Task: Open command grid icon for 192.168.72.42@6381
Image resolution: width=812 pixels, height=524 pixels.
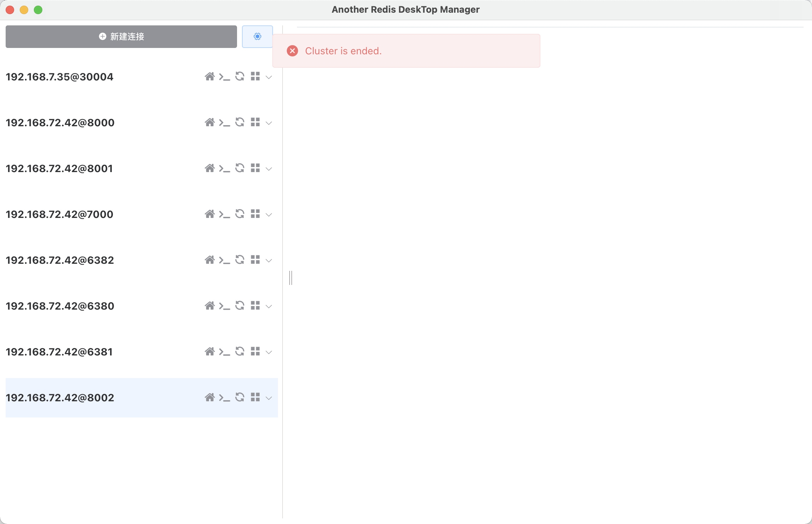Action: coord(255,352)
